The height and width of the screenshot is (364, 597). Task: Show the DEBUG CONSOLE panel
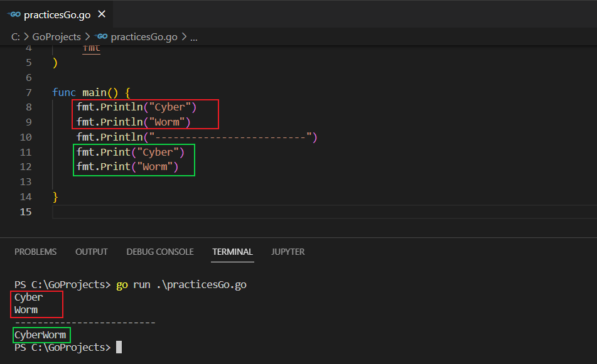click(159, 252)
